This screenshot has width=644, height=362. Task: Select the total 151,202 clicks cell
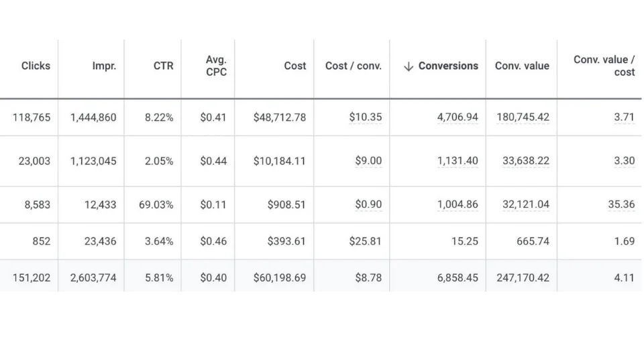tap(32, 278)
